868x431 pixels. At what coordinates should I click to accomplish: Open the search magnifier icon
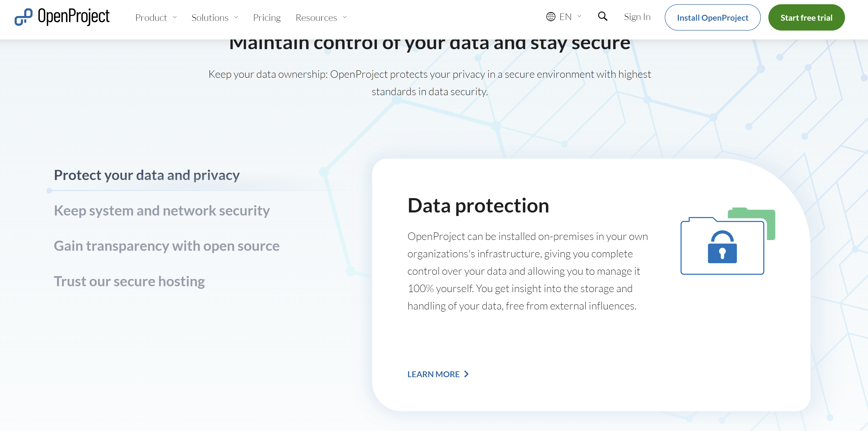[x=602, y=16]
